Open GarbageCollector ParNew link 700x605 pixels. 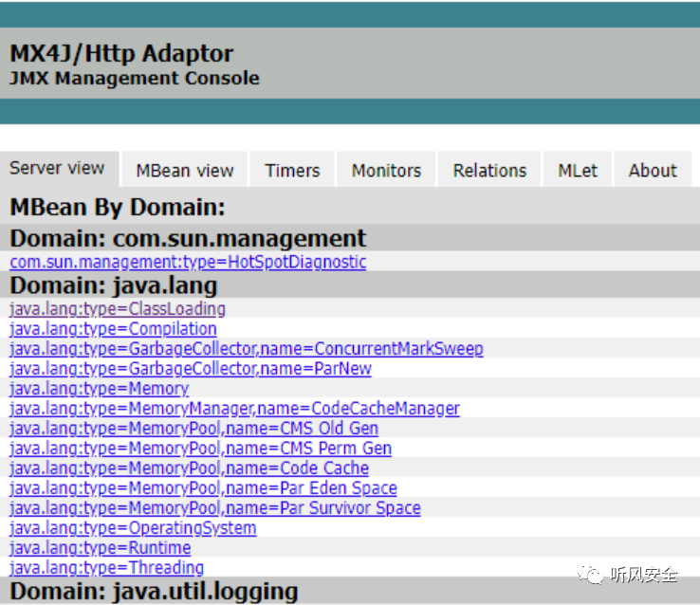click(x=191, y=369)
